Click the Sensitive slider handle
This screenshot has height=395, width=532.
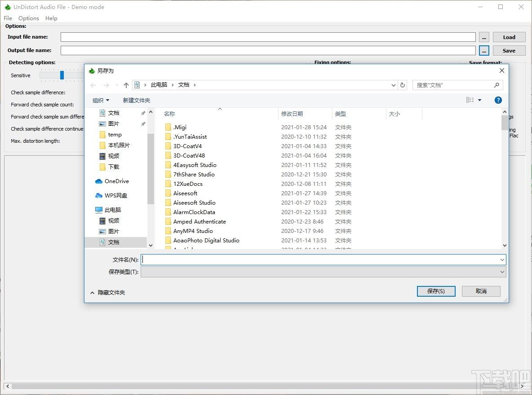62,75
